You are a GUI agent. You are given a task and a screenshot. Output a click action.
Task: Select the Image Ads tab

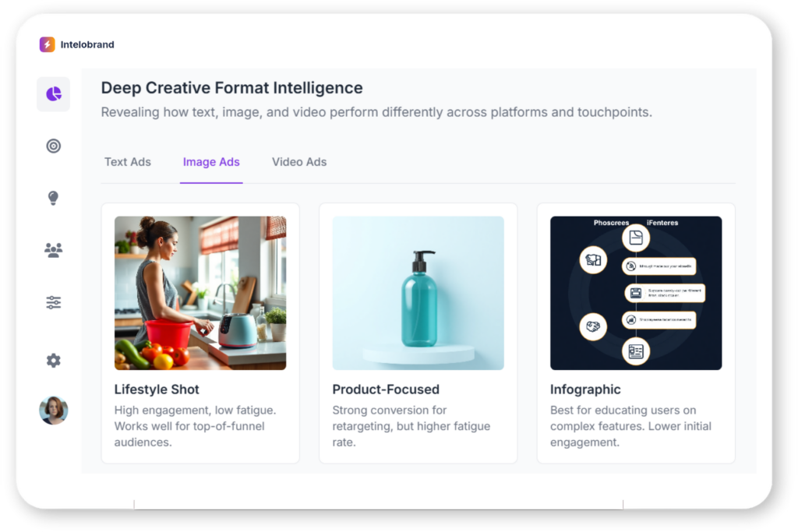pos(211,162)
